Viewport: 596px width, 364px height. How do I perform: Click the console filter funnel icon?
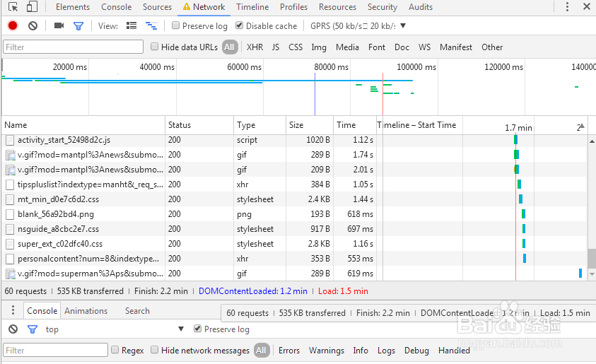[33, 329]
